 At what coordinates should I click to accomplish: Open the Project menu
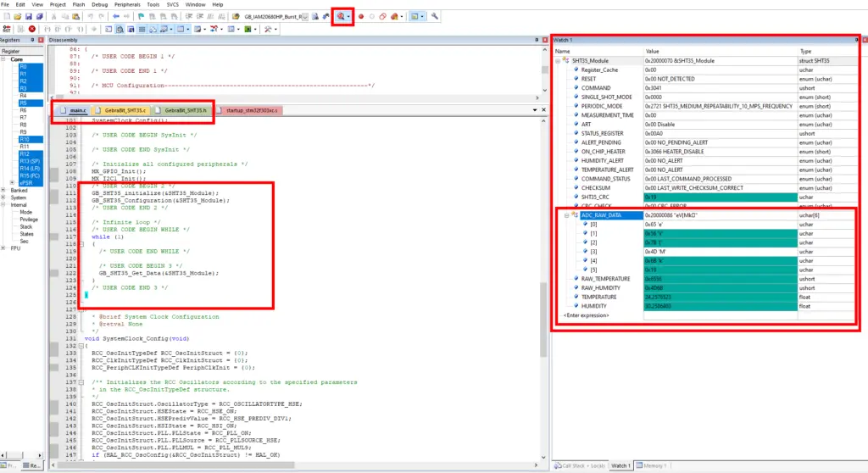click(58, 4)
